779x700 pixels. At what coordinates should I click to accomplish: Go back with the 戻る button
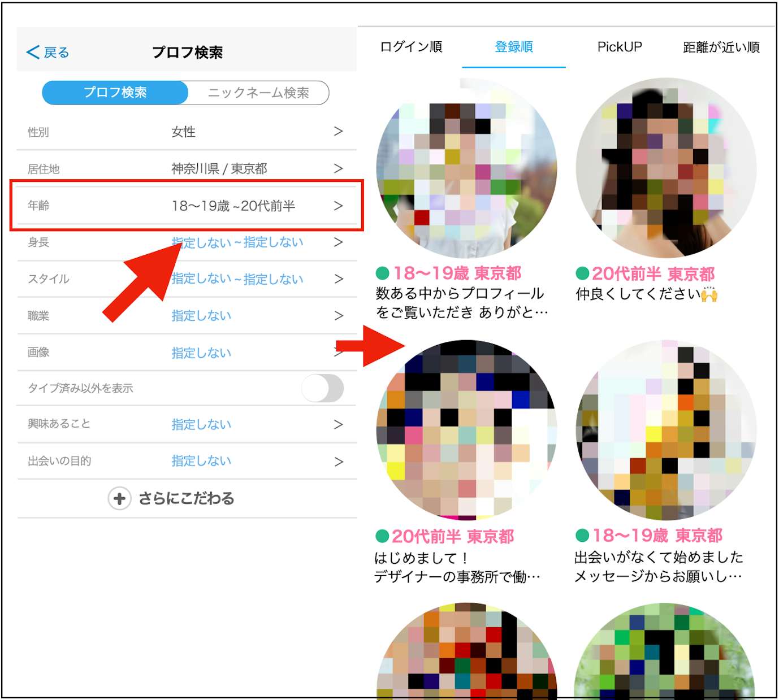[x=47, y=53]
